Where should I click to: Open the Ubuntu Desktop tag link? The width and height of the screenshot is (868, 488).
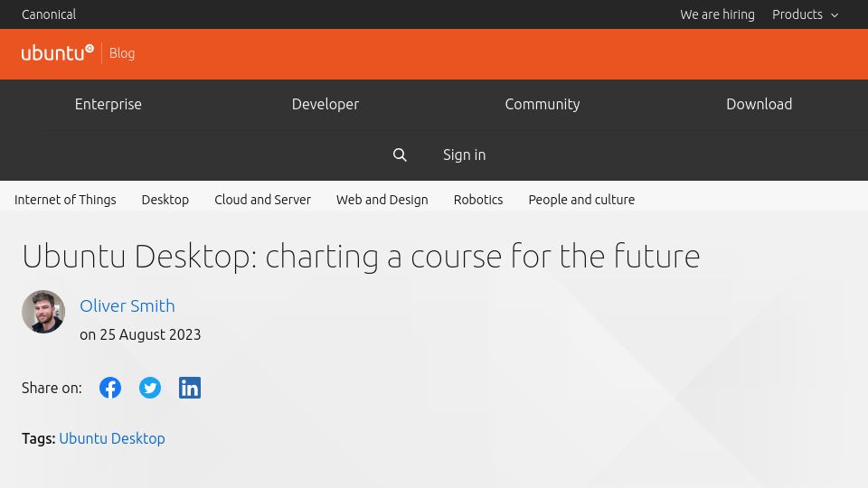click(112, 439)
